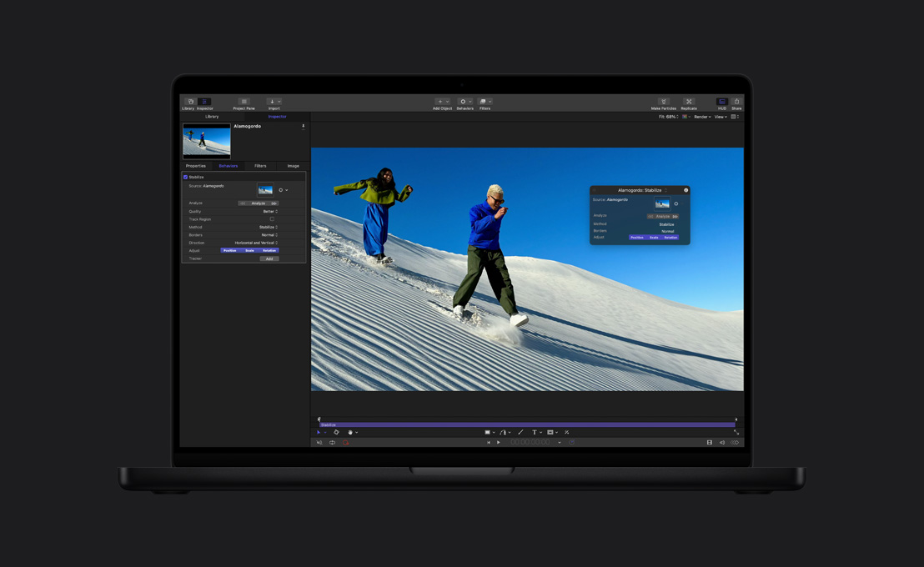Open the Quality dropdown set to Better
Image resolution: width=924 pixels, height=567 pixels.
pos(269,211)
